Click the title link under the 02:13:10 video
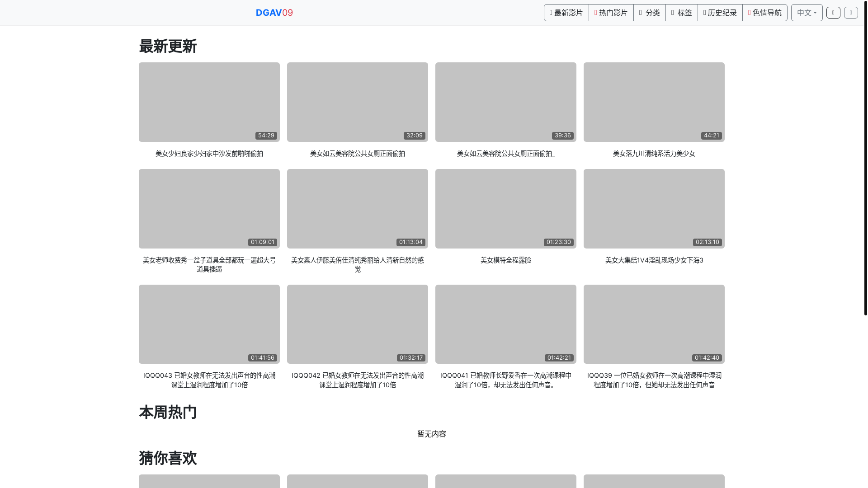This screenshot has height=488, width=868. (x=654, y=260)
